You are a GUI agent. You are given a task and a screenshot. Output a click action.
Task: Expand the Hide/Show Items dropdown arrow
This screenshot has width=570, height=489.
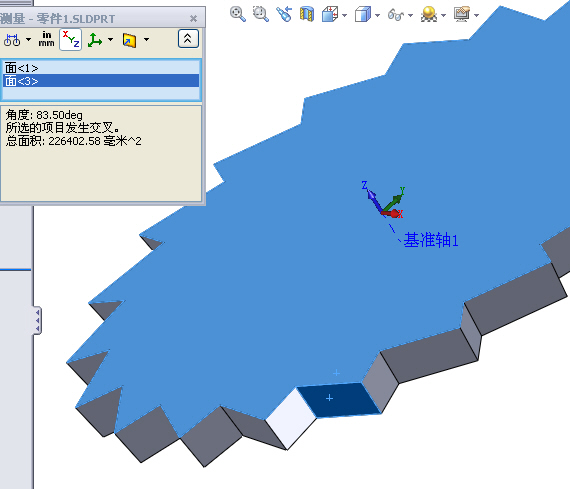click(x=410, y=15)
